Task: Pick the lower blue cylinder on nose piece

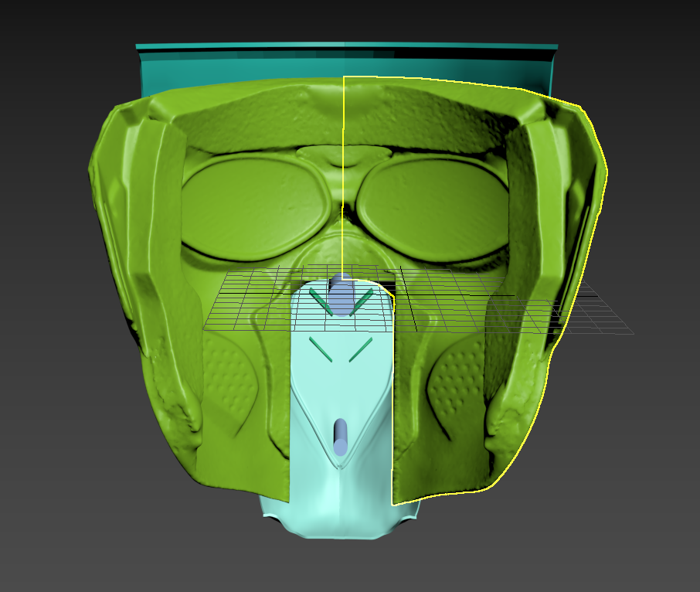Action: click(x=340, y=437)
